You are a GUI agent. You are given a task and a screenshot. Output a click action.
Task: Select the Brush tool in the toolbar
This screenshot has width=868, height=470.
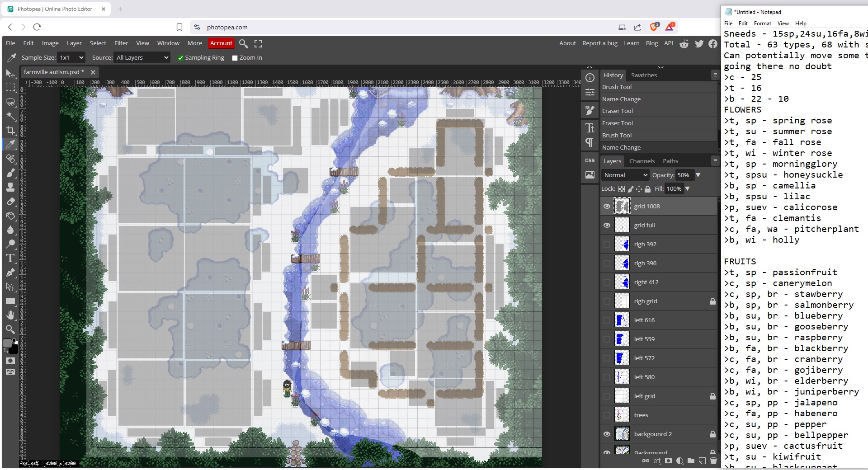(10, 173)
